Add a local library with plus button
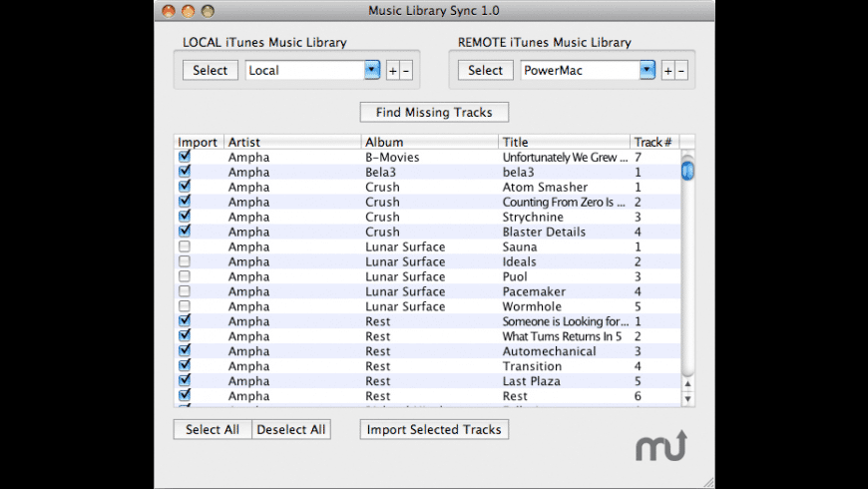The image size is (868, 489). (392, 71)
